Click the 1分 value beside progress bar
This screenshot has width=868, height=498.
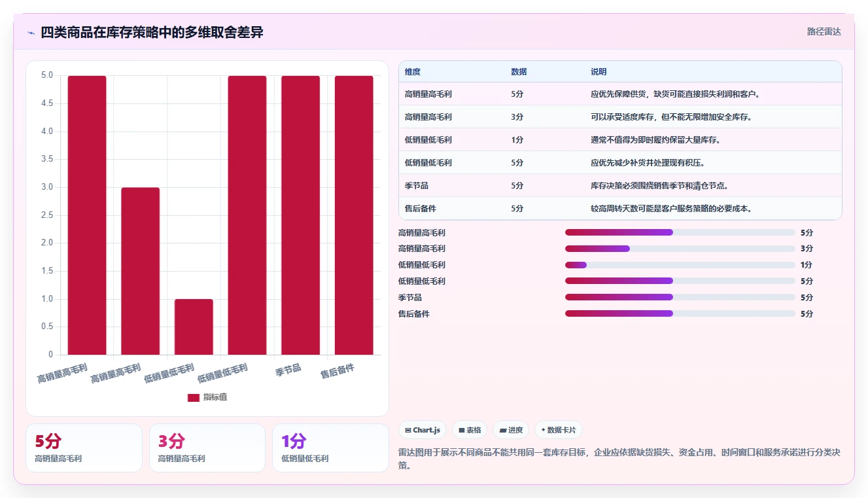pos(807,265)
